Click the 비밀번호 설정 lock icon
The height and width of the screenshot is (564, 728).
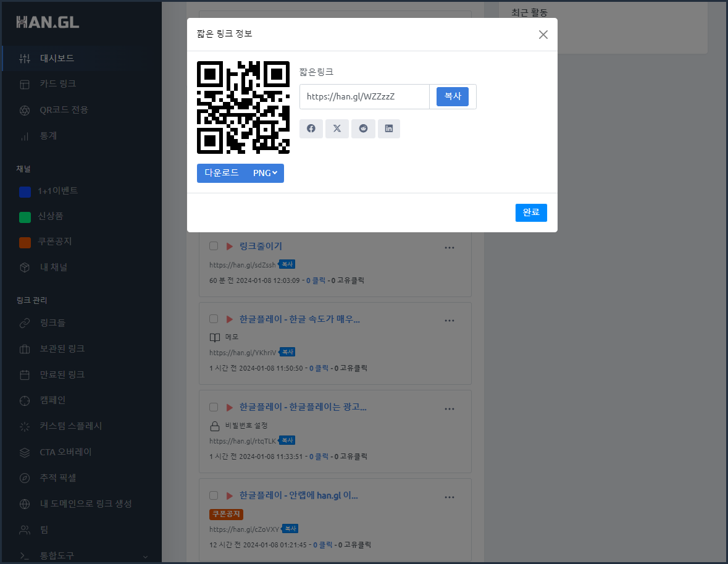(x=214, y=426)
